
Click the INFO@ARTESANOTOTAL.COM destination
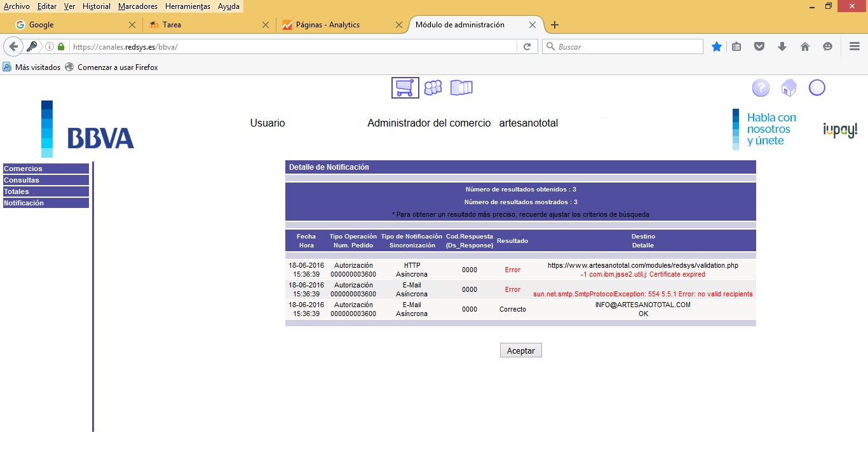tap(643, 305)
